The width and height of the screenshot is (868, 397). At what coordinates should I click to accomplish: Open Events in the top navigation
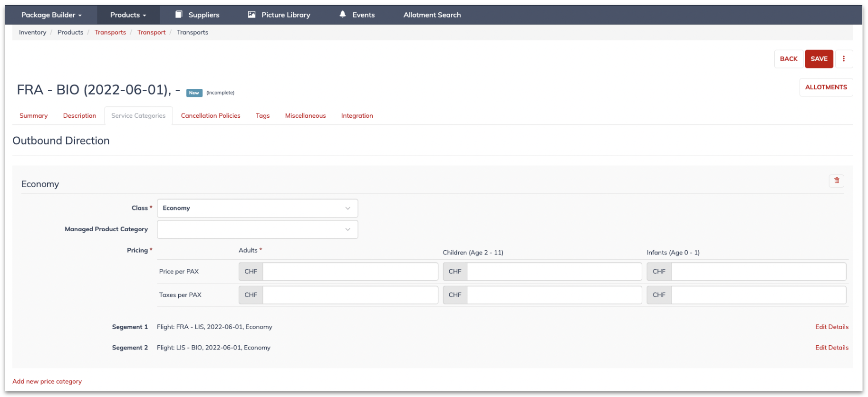pos(363,15)
